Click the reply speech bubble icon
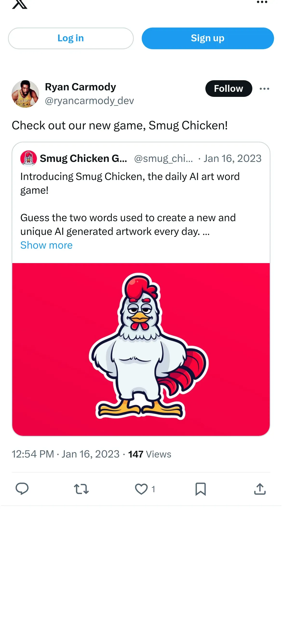This screenshot has height=644, width=282. 22,489
